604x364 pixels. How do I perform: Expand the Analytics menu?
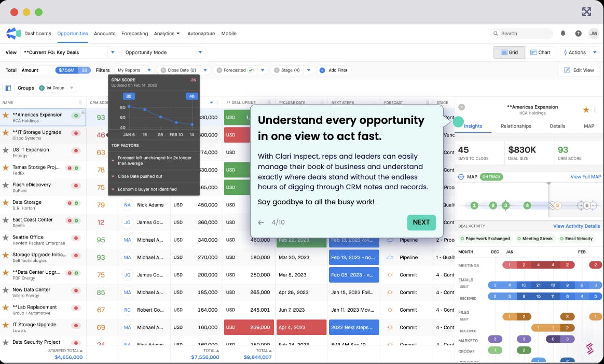pos(167,34)
